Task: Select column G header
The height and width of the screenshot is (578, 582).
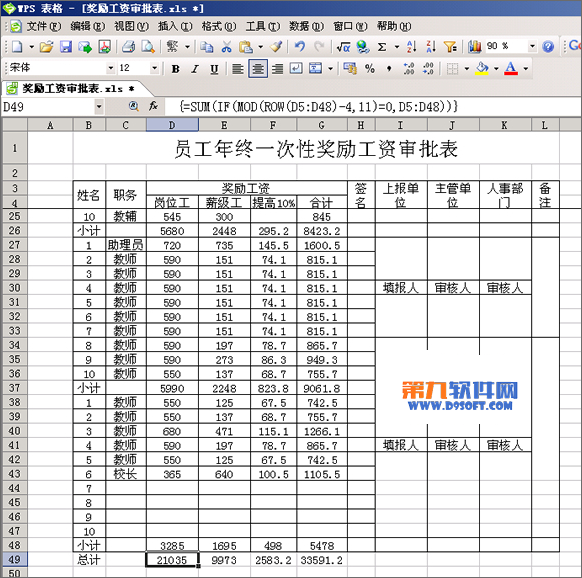Action: (322, 125)
